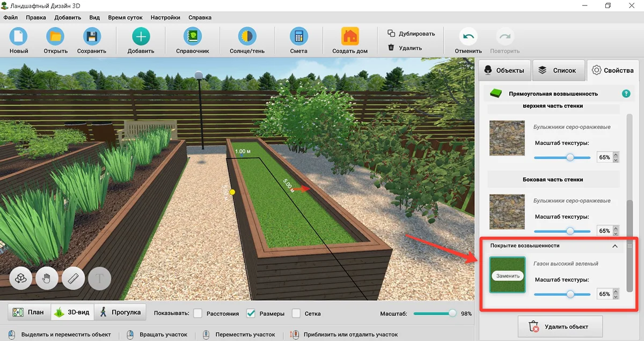Click the Солнце/тень sun and shade icon
Image resolution: width=644 pixels, height=341 pixels.
pyautogui.click(x=247, y=37)
